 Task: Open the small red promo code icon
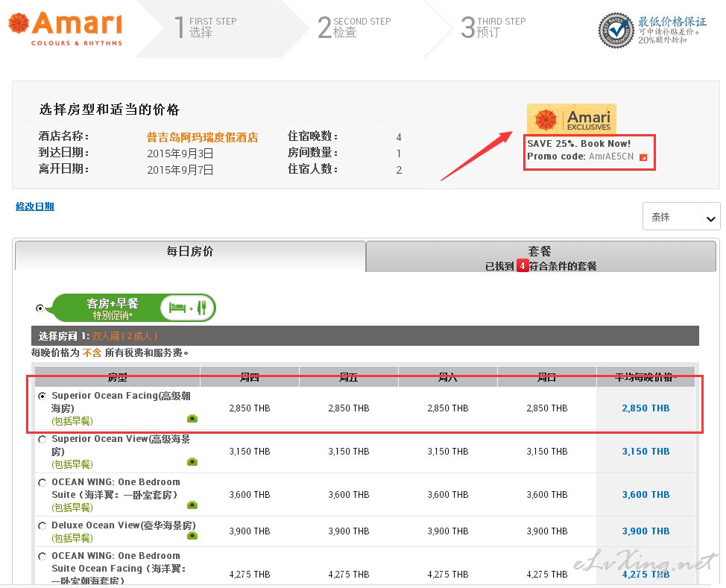click(x=643, y=157)
